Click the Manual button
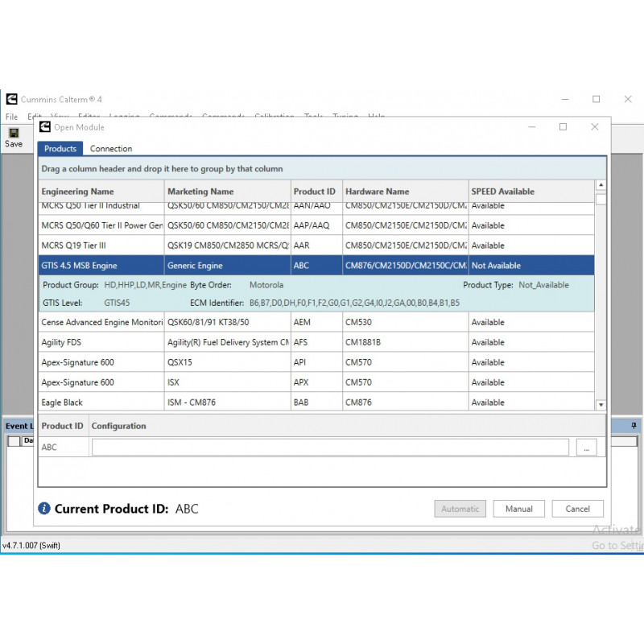The height and width of the screenshot is (644, 644). tap(518, 509)
